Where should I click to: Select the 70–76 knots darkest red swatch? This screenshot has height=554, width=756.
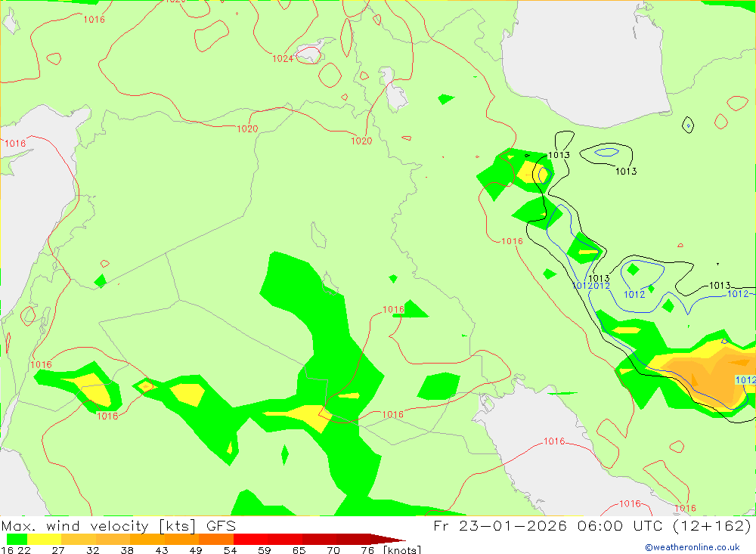[x=353, y=539]
